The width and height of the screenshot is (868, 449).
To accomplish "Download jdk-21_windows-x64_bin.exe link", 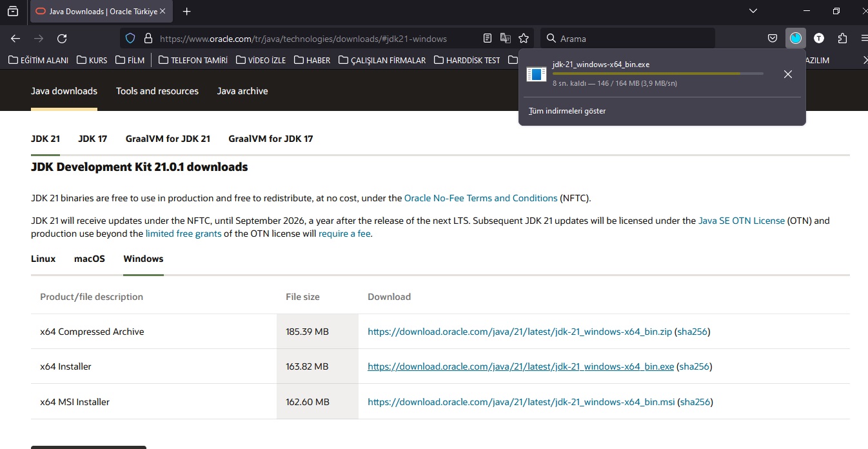I will click(x=520, y=366).
